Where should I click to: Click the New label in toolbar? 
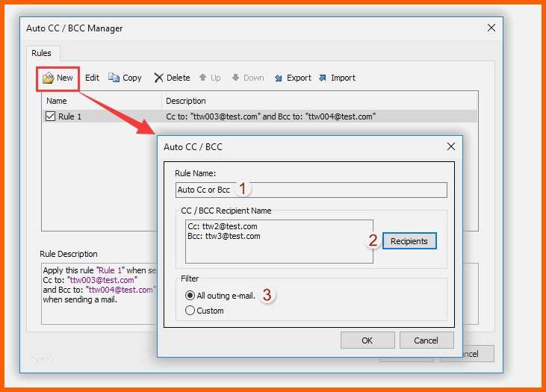pos(65,78)
